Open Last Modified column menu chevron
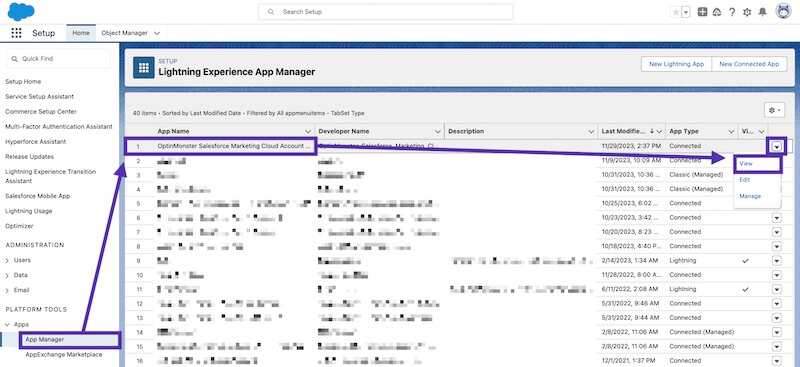Image resolution: width=800 pixels, height=367 pixels. pos(659,132)
